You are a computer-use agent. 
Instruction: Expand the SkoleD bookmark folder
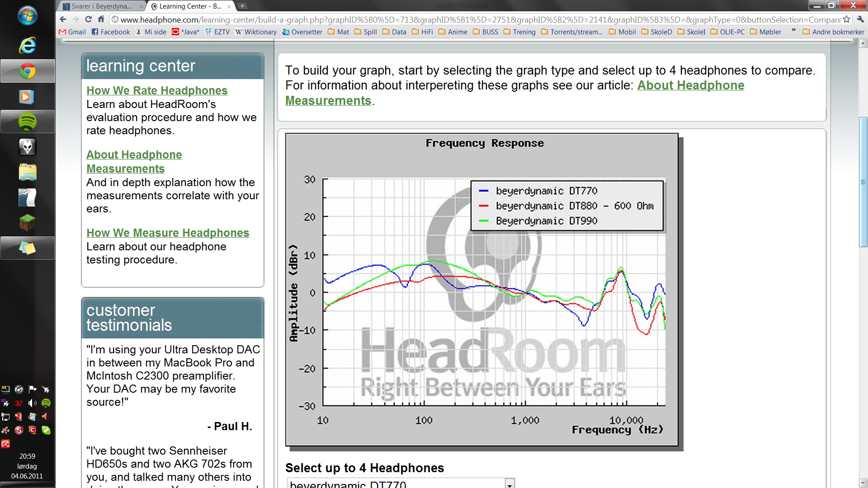[x=656, y=32]
